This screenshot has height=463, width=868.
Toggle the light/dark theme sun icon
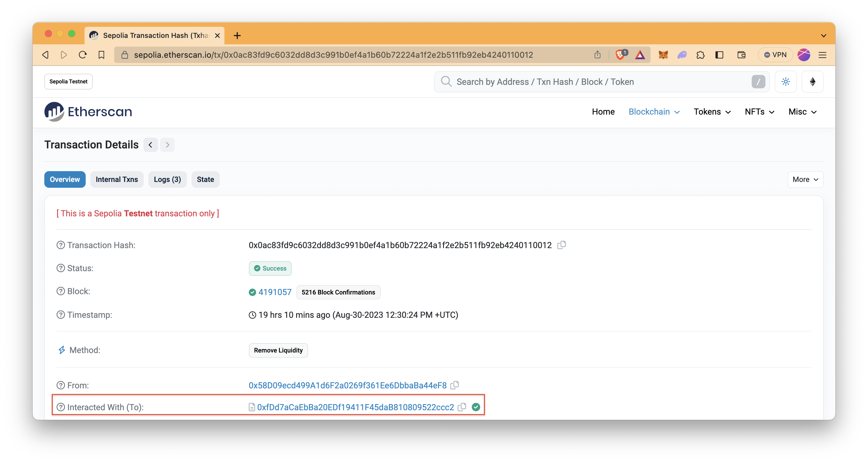point(786,82)
